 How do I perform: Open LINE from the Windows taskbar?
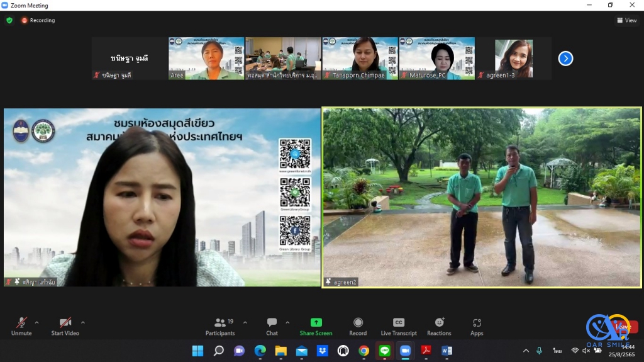tap(384, 351)
